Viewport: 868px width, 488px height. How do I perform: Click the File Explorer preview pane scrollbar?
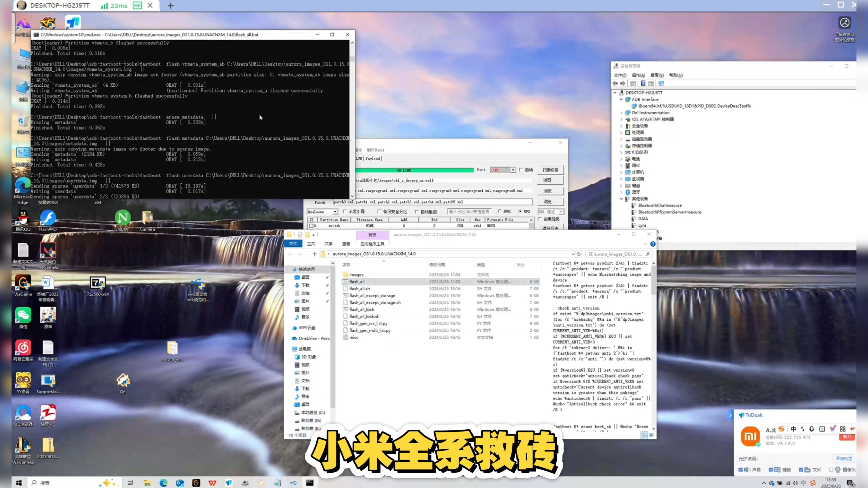(654, 345)
